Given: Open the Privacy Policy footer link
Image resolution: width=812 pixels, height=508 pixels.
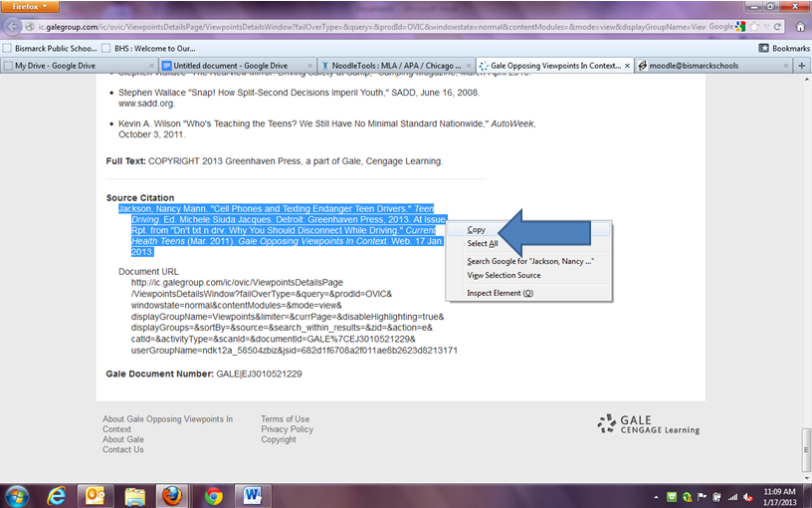Looking at the screenshot, I should tap(287, 429).
